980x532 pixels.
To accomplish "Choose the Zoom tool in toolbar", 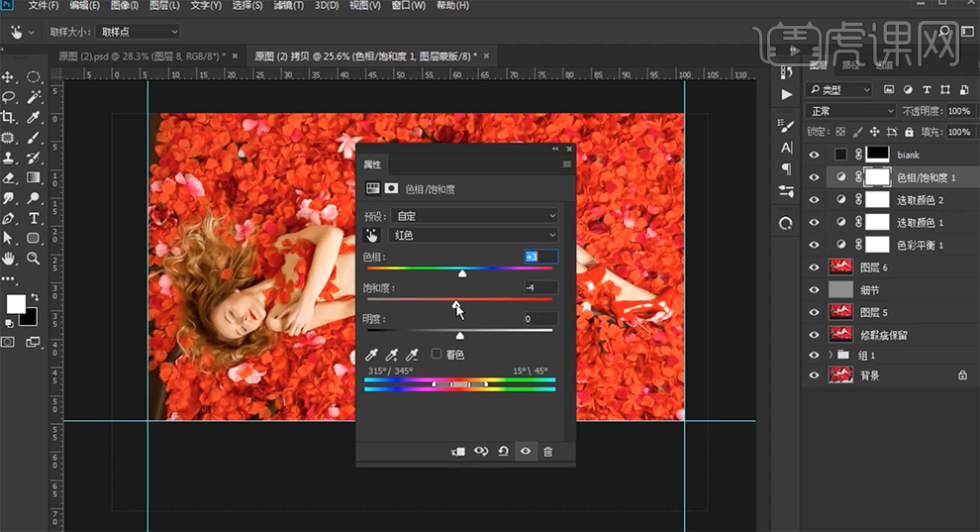I will tap(34, 259).
